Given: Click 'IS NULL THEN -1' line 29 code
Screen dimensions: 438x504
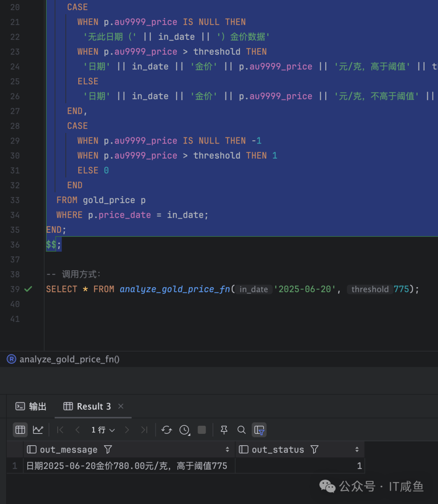Looking at the screenshot, I should pyautogui.click(x=222, y=141).
